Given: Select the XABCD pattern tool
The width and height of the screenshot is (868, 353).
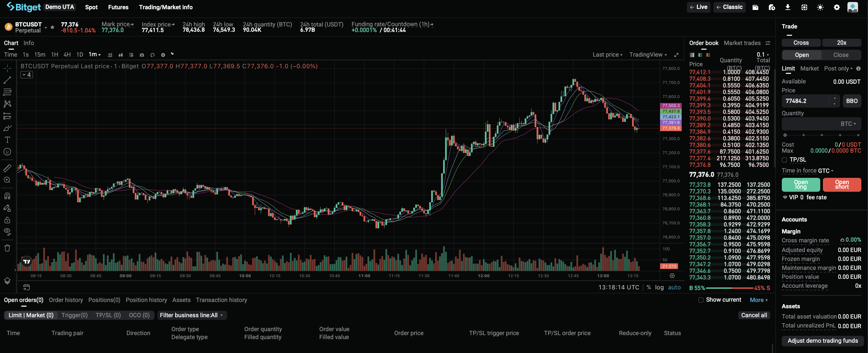Looking at the screenshot, I should (7, 104).
